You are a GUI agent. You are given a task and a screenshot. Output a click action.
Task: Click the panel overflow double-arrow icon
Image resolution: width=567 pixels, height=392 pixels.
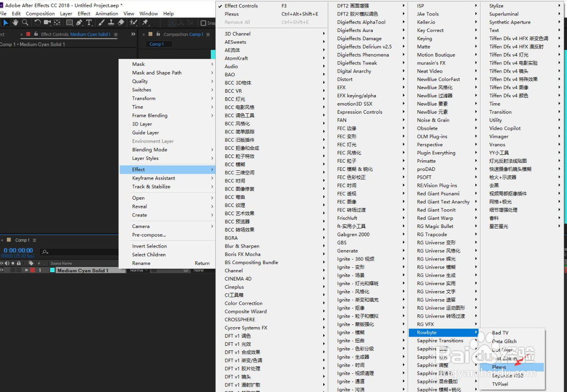click(x=134, y=34)
